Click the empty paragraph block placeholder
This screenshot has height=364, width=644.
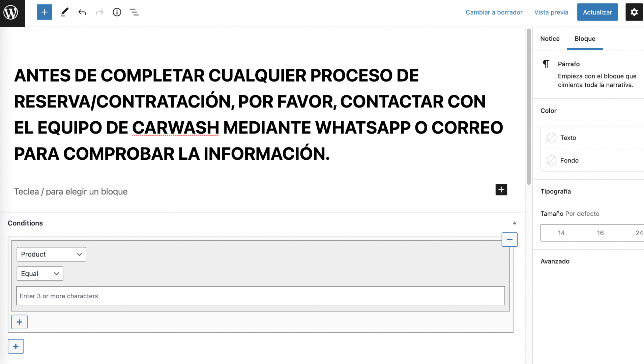(71, 191)
